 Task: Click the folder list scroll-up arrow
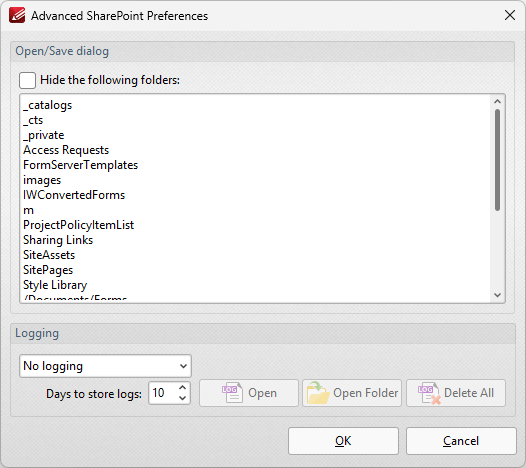coord(497,101)
